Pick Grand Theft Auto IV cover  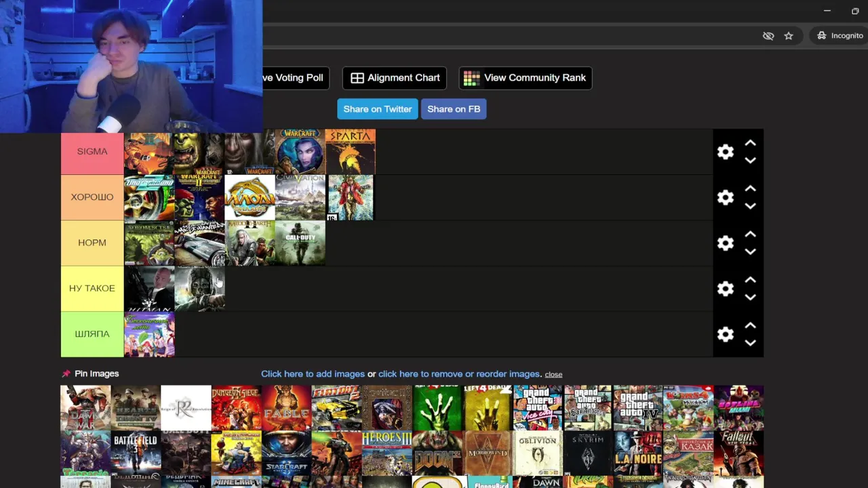(x=637, y=407)
